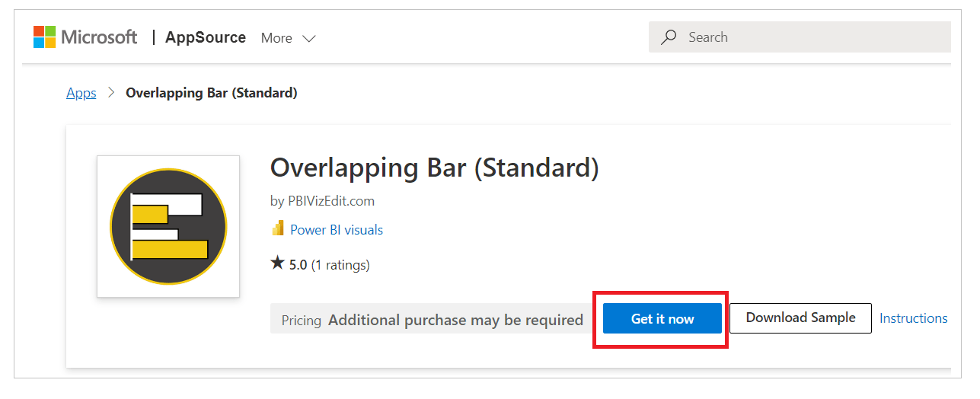Expand the More menu
This screenshot has width=980, height=399.
click(288, 38)
